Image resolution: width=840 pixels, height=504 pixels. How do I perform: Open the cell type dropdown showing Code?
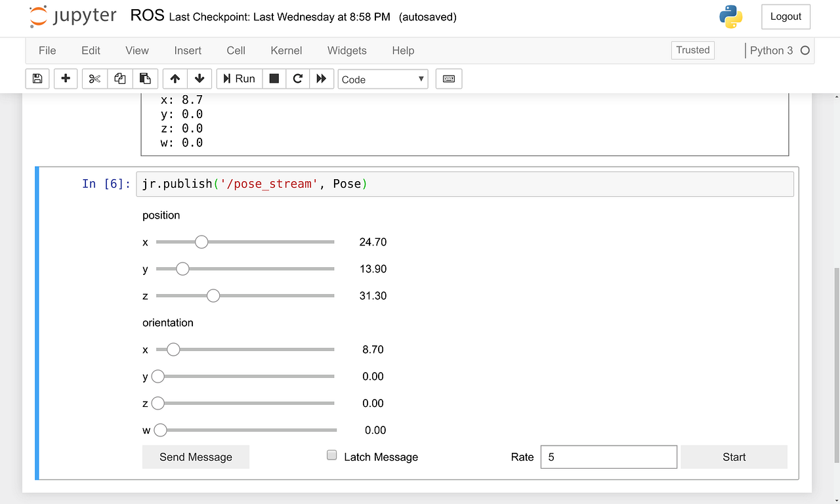pos(383,79)
